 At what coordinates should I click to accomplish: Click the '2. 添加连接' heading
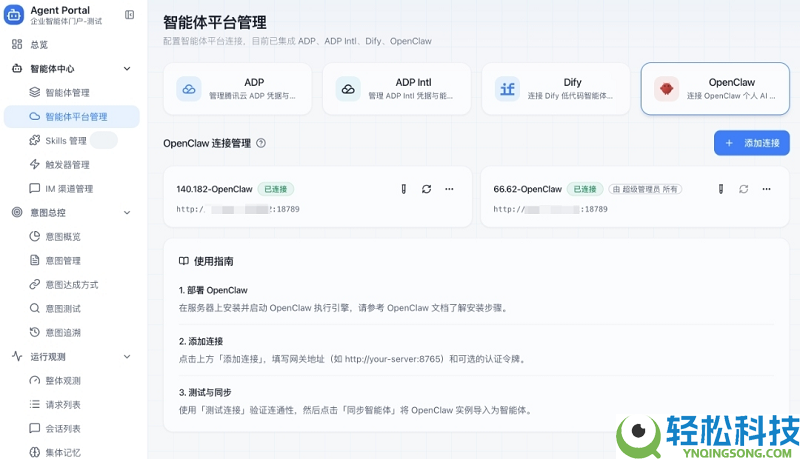click(201, 341)
